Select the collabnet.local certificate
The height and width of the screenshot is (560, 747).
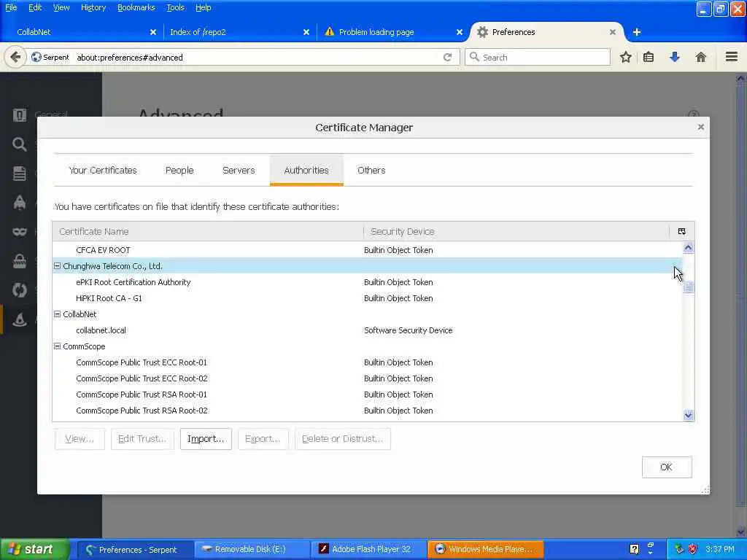368,330
